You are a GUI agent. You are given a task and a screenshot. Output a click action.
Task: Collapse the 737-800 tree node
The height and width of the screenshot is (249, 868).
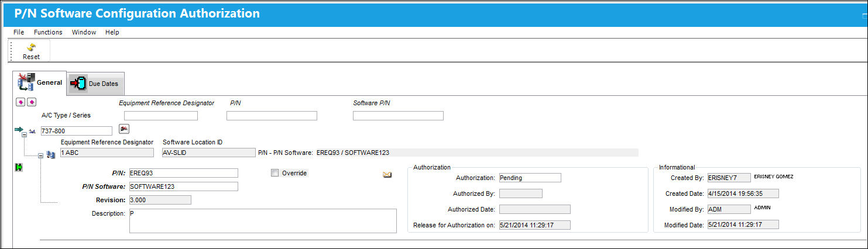point(25,135)
